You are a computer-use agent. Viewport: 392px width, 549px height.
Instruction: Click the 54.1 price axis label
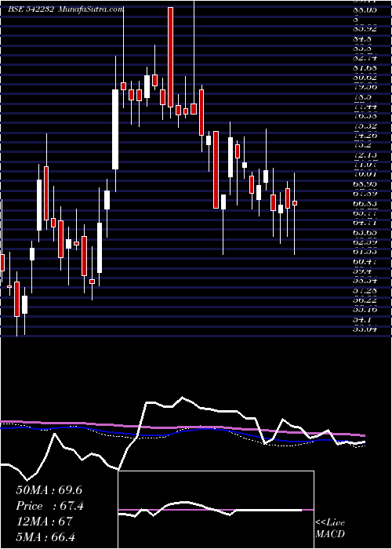(361, 319)
